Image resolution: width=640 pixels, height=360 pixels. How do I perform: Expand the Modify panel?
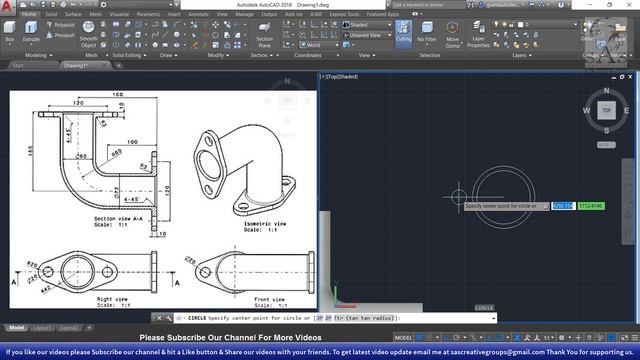[218, 55]
